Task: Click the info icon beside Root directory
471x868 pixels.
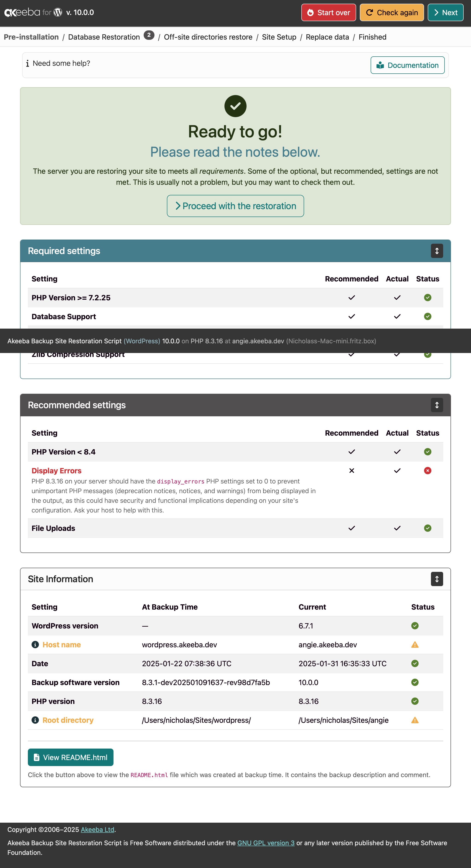Action: 35,720
